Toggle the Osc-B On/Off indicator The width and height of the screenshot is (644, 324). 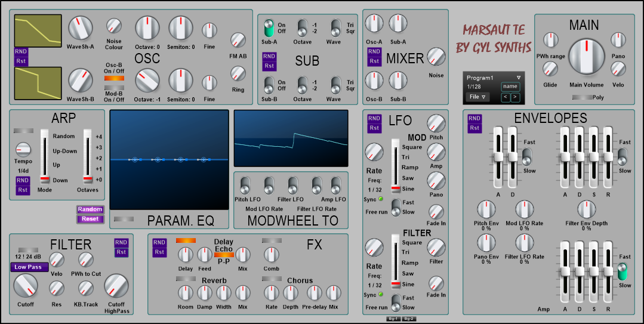click(114, 78)
